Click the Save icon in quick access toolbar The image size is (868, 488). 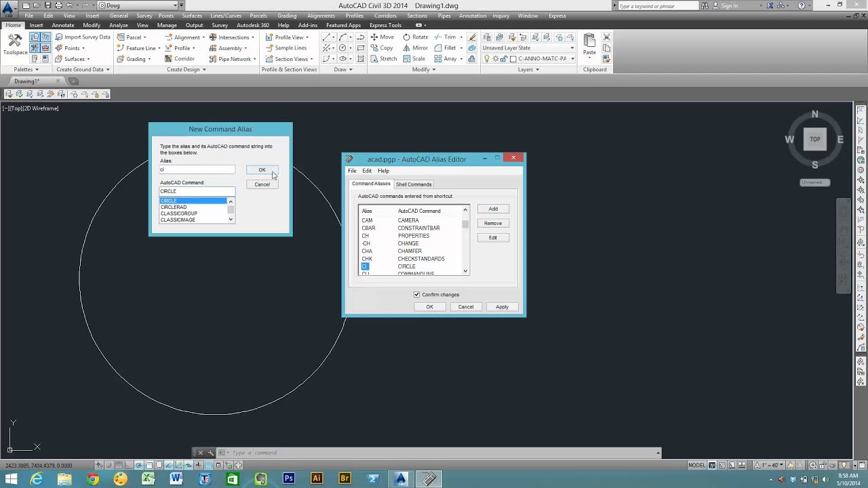click(x=47, y=5)
